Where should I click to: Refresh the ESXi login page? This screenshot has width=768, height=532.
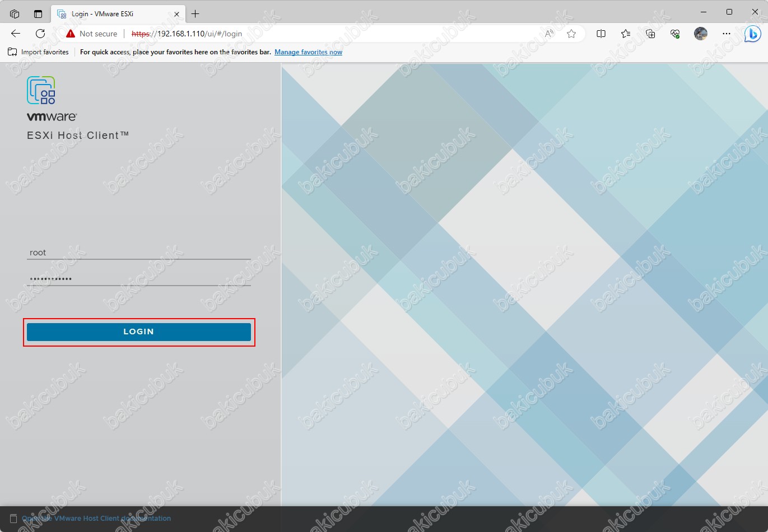click(40, 34)
